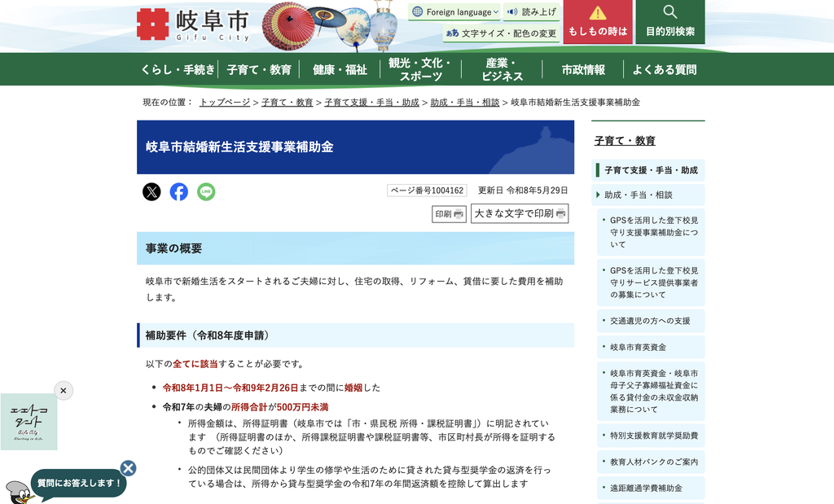834x504 pixels.
Task: Open よくある質問 menu
Action: coord(665,70)
